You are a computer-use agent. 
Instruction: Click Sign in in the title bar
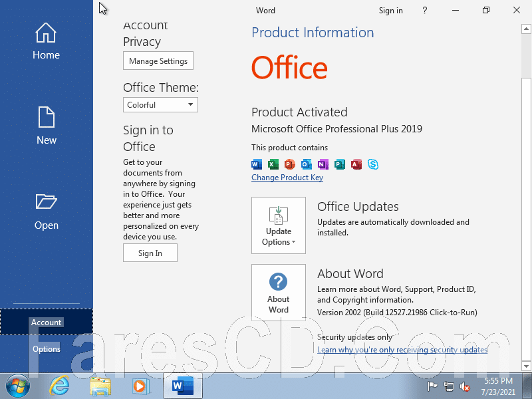coord(390,11)
